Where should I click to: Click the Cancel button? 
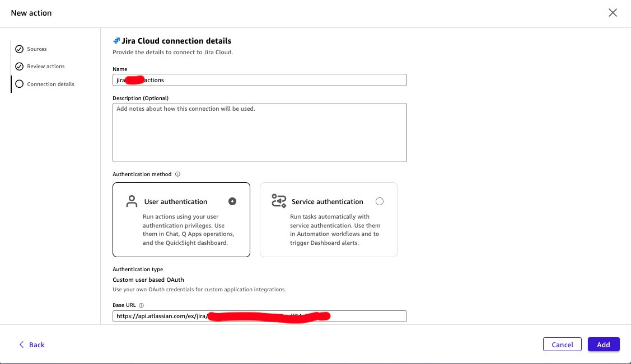click(x=562, y=344)
